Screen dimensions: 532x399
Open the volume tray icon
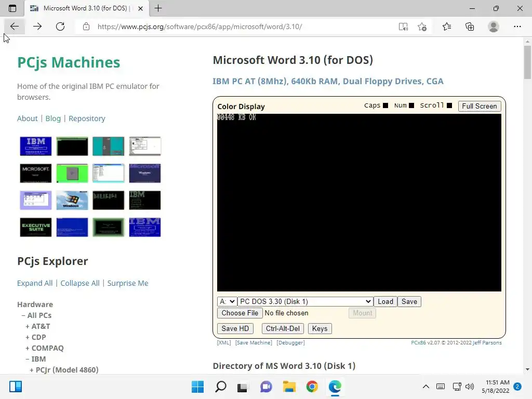(470, 387)
